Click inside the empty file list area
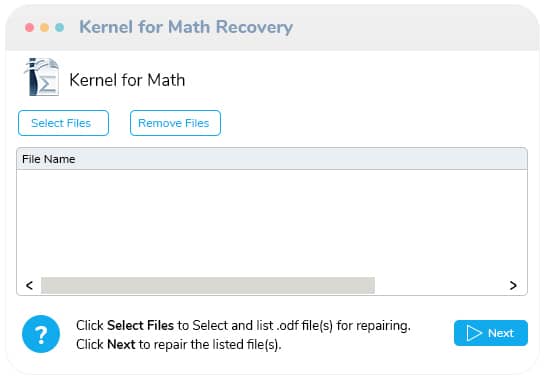This screenshot has width=545, height=380. point(272,223)
